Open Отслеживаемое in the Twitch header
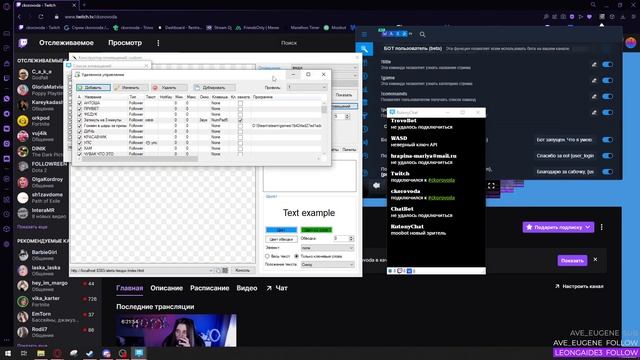The image size is (640, 360). point(66,43)
